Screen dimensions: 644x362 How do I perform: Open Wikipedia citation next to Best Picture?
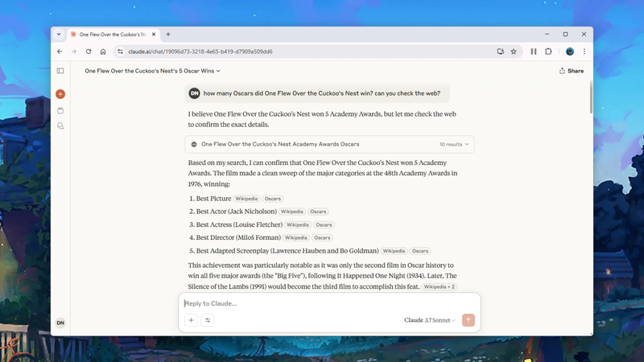pyautogui.click(x=246, y=199)
